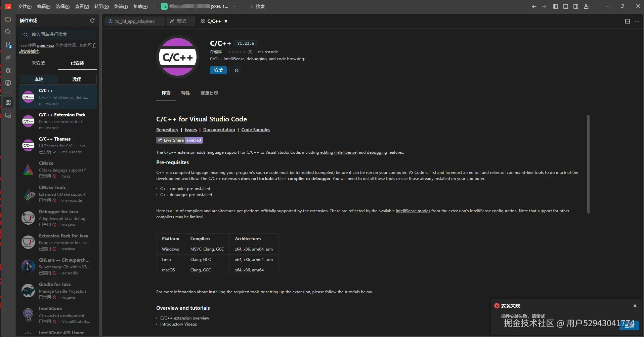Click the extension details vertical scrollbar

click(588, 164)
